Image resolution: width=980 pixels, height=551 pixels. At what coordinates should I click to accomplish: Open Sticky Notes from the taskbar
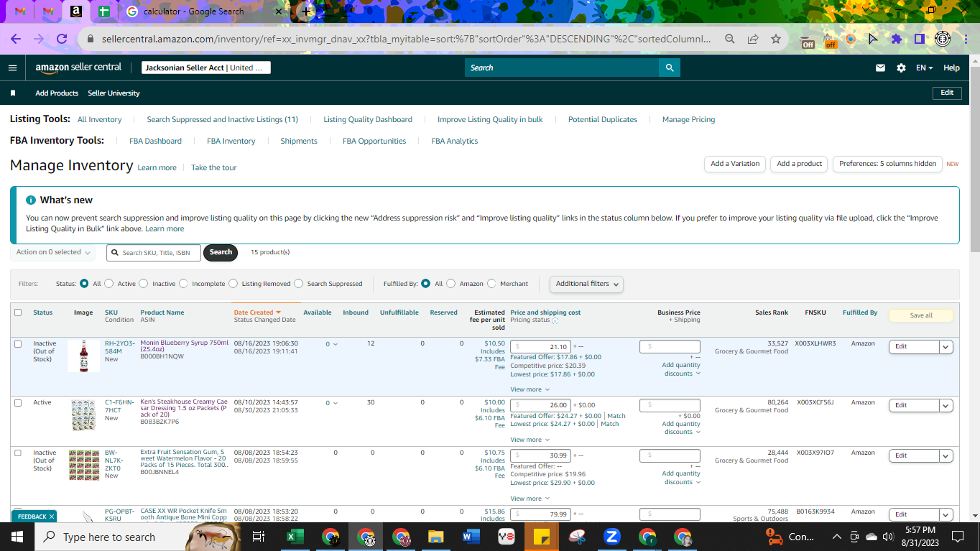542,537
